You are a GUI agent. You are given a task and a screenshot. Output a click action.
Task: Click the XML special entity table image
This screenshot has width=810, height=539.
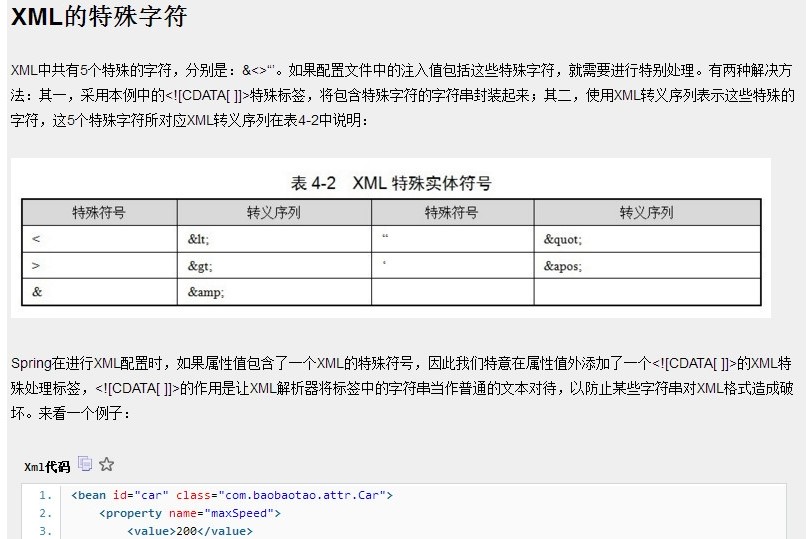click(391, 238)
